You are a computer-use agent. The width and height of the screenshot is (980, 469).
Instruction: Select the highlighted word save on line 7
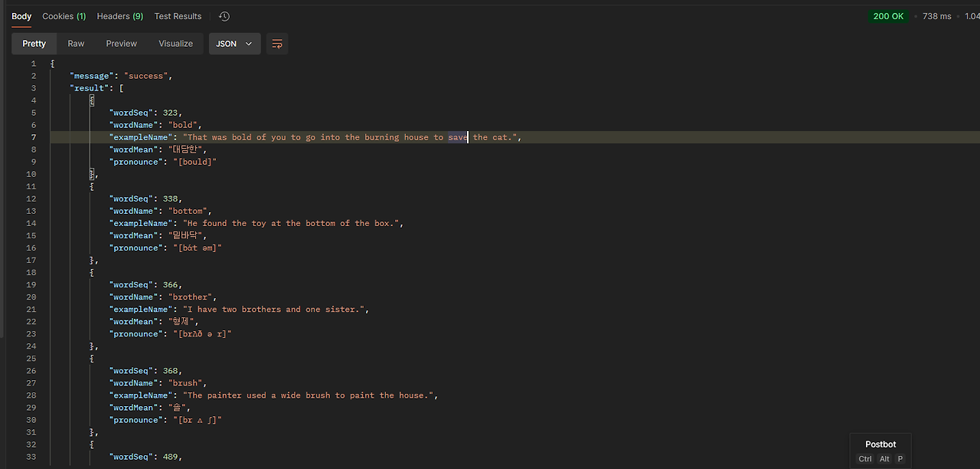(457, 137)
